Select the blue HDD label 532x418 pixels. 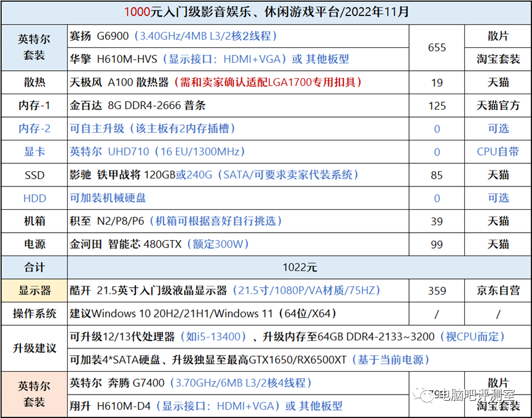tap(34, 198)
